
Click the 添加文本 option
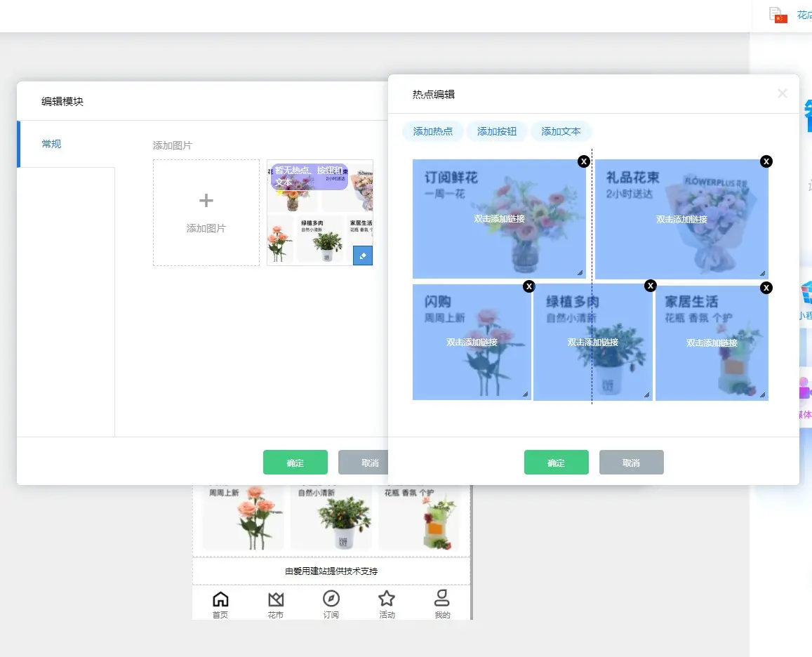(x=561, y=131)
